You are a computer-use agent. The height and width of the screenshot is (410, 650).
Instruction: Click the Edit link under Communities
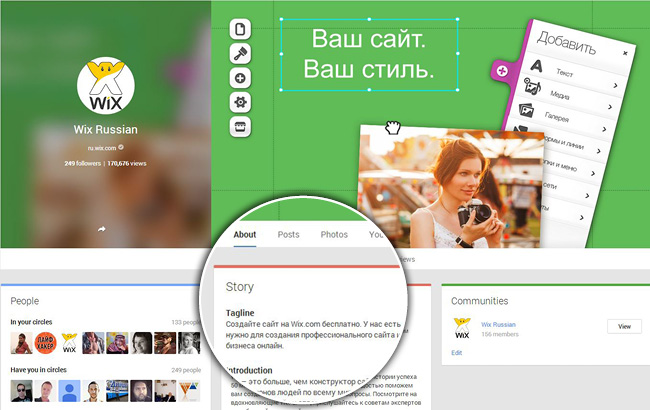tap(456, 353)
